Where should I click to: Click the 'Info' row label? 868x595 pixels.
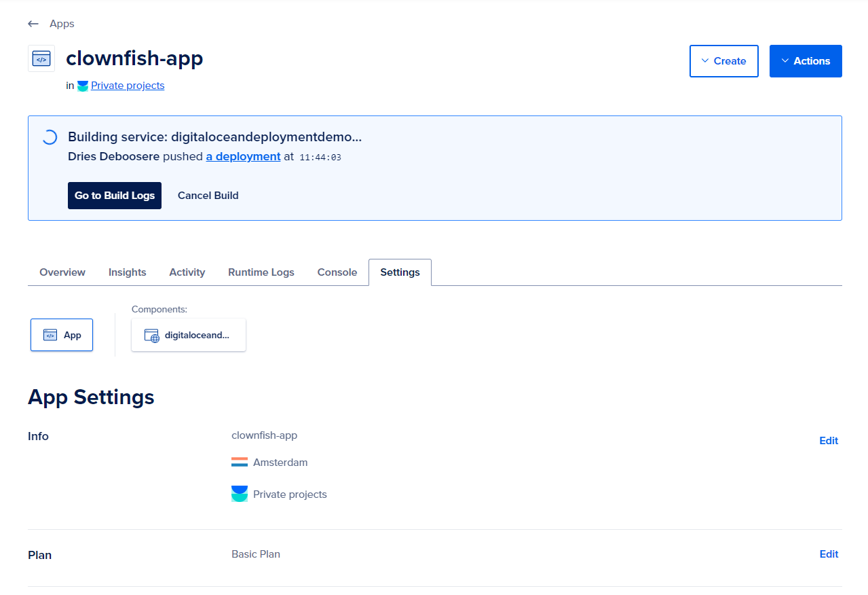tap(38, 436)
